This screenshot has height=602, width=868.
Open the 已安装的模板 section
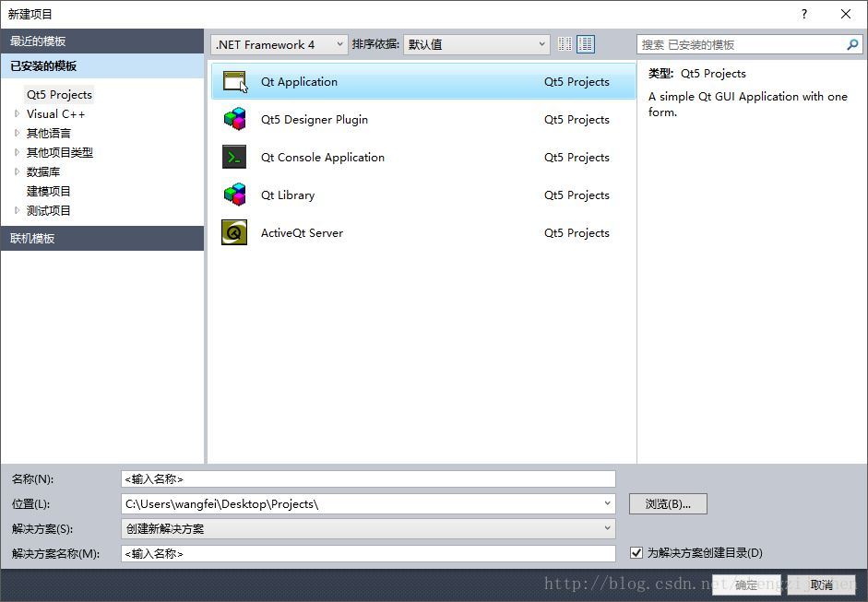[102, 65]
